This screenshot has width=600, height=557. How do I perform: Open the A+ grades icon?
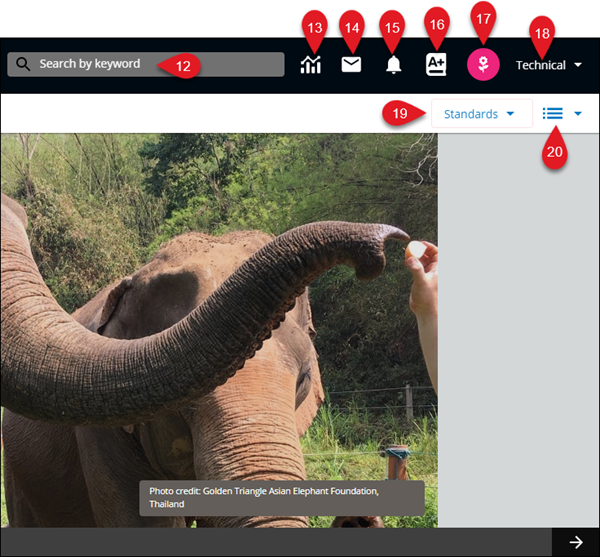coord(436,66)
